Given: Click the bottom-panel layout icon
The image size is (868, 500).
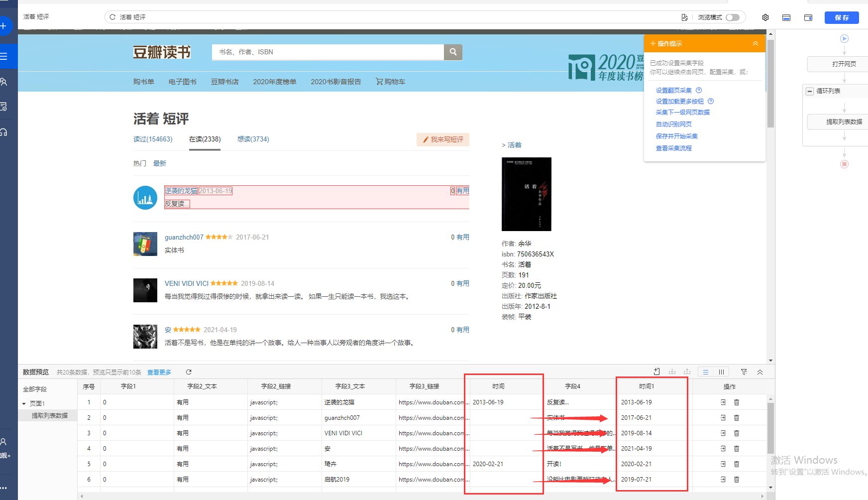Looking at the screenshot, I should [786, 17].
